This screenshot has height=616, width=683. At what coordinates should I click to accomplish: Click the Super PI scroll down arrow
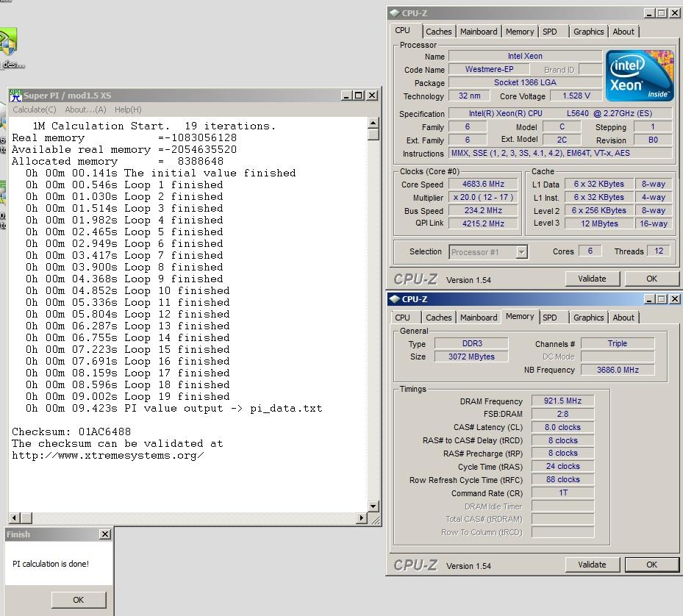pyautogui.click(x=373, y=506)
